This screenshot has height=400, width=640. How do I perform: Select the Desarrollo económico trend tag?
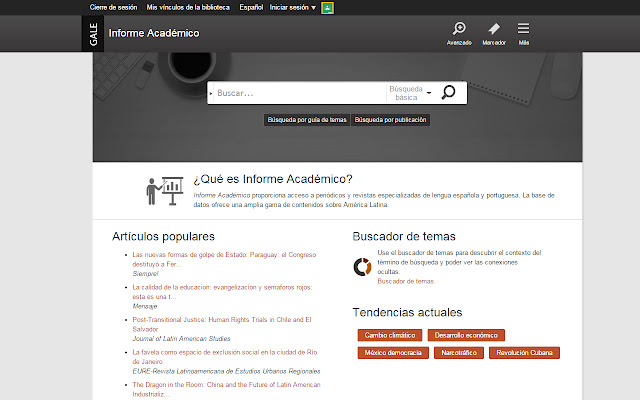[466, 335]
